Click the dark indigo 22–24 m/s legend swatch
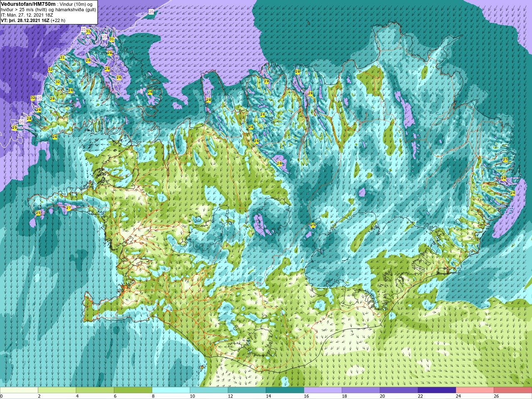The image size is (532, 399). 437,390
